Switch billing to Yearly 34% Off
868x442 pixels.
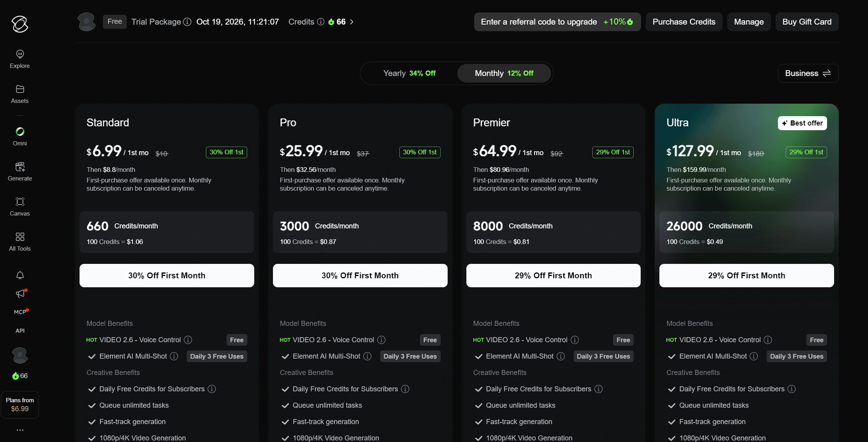(409, 73)
